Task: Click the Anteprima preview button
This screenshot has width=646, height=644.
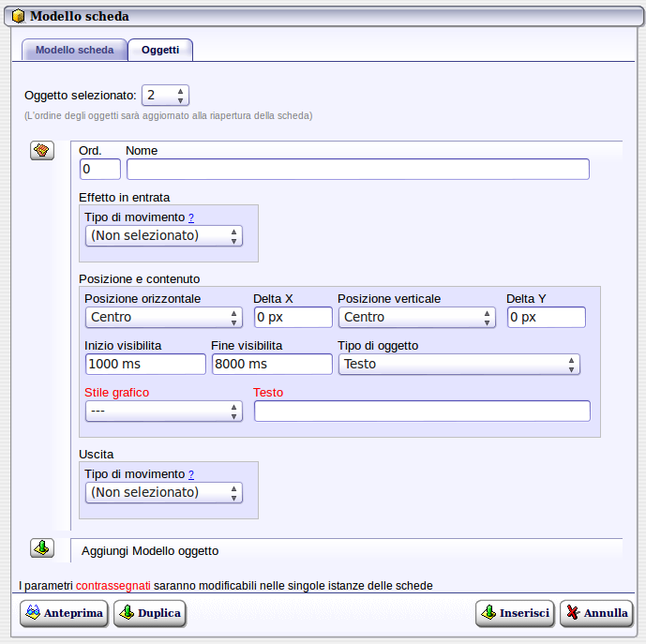Action: (x=63, y=613)
